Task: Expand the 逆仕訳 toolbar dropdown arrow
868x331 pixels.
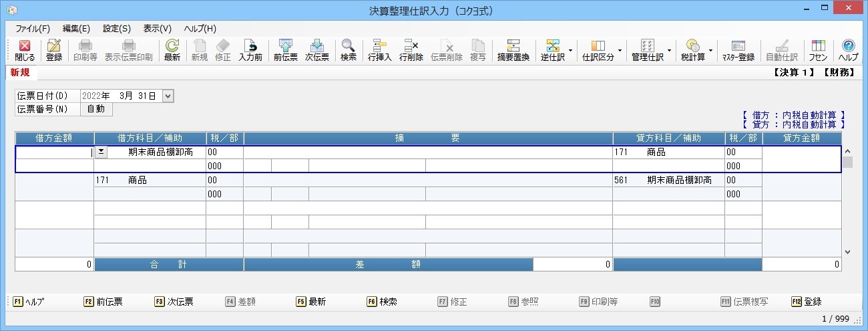Action: click(570, 51)
